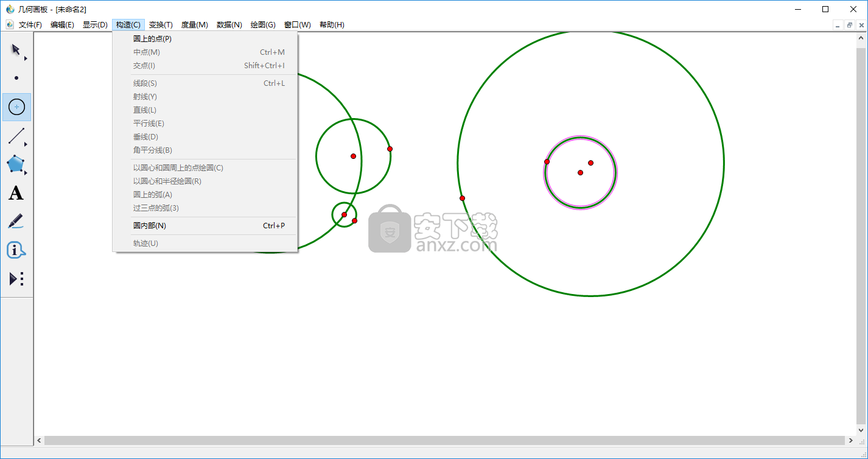Select the Marker pen tool
The image size is (868, 459).
click(x=16, y=222)
